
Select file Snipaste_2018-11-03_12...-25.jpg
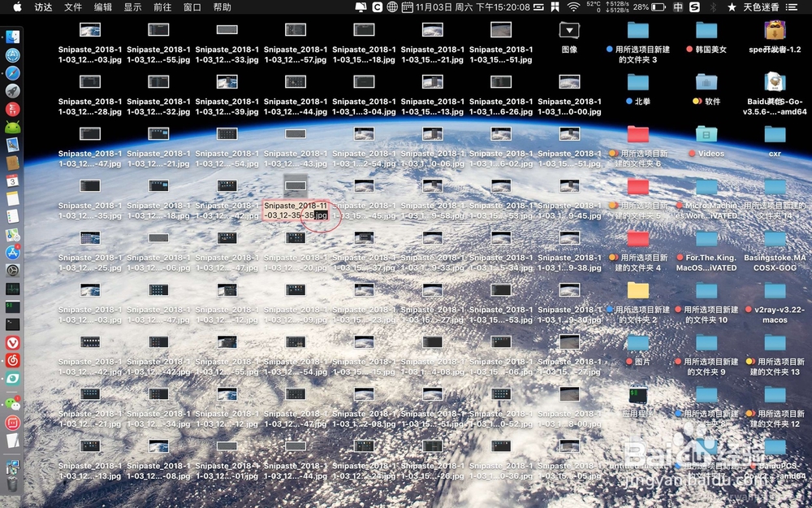[x=90, y=238]
